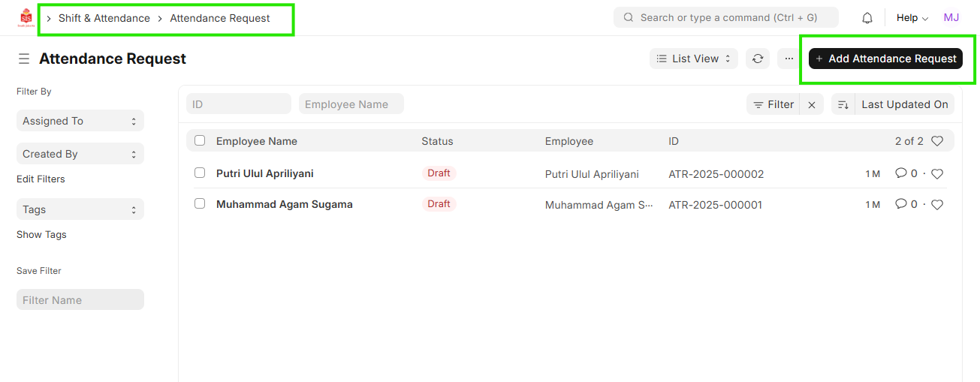Go to Shift & Attendance breadcrumb
This screenshot has width=980, height=382.
click(104, 18)
